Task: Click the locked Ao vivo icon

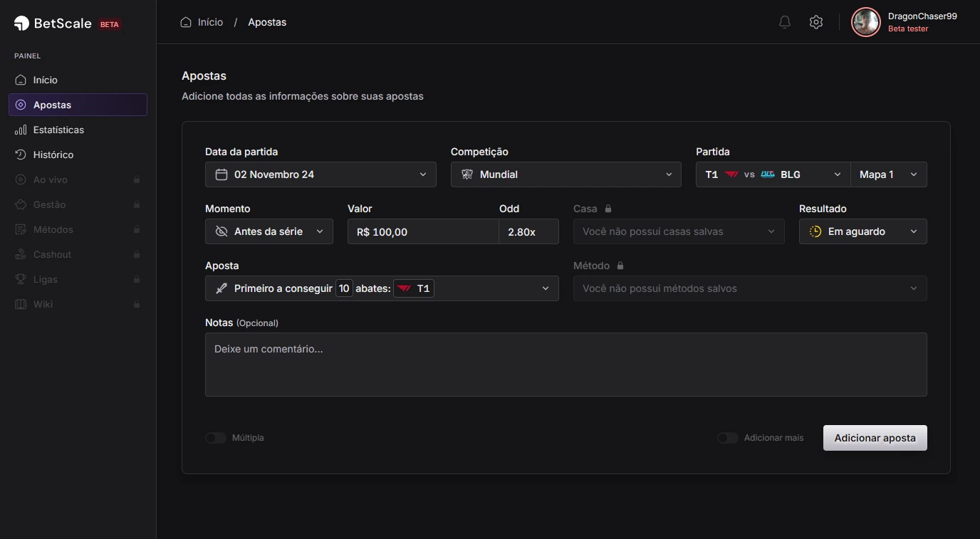Action: click(21, 179)
